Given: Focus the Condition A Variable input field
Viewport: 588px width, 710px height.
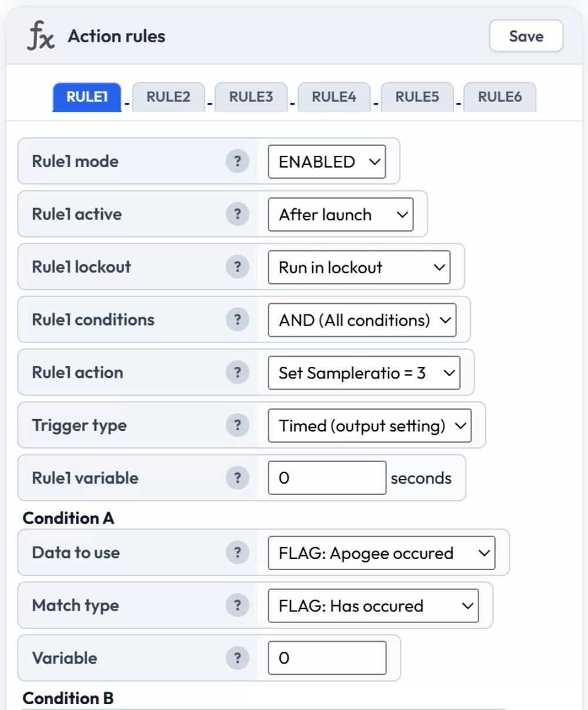Looking at the screenshot, I should pyautogui.click(x=327, y=658).
